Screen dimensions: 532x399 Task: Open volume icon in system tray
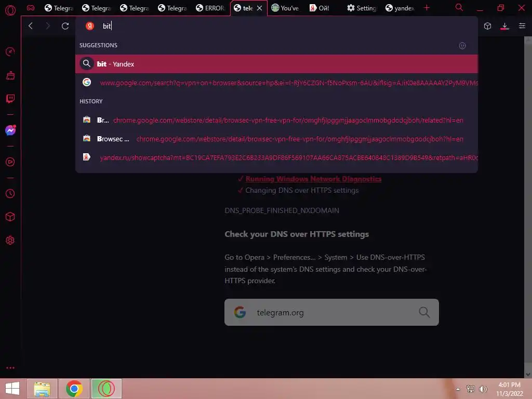[x=483, y=389]
